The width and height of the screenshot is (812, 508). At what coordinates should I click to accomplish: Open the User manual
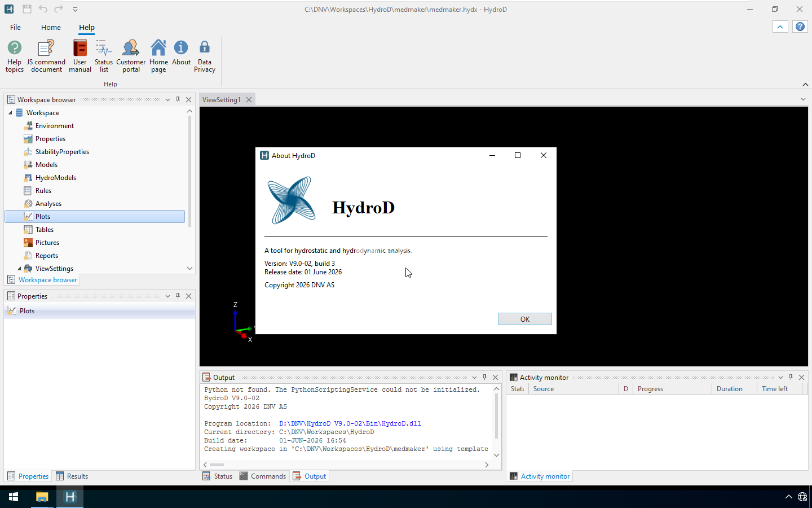[x=80, y=56]
